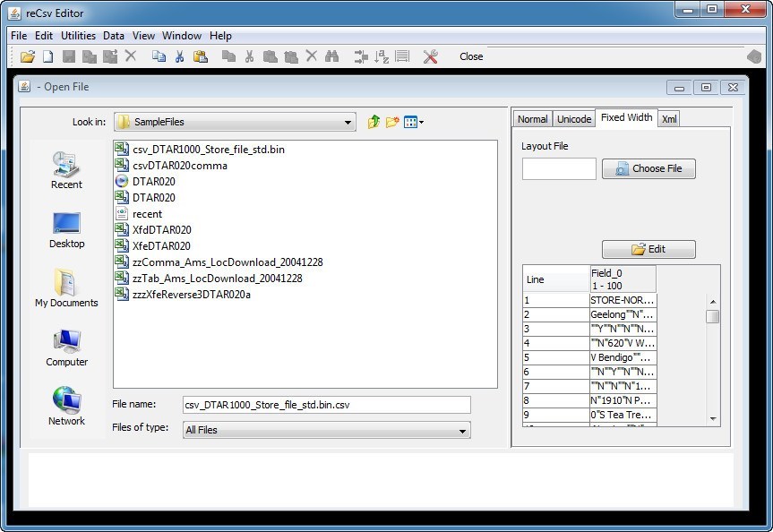The image size is (773, 532).
Task: Click the Layout File text field
Action: pos(559,168)
